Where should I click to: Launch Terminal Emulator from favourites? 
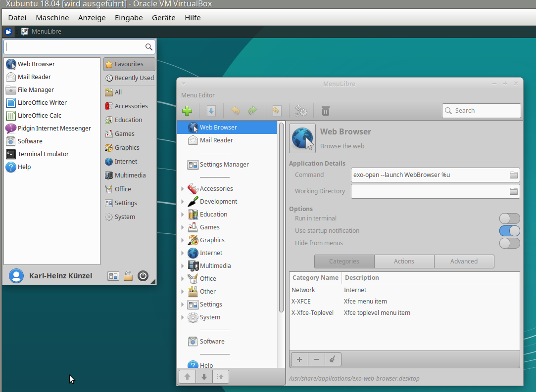[x=43, y=154]
